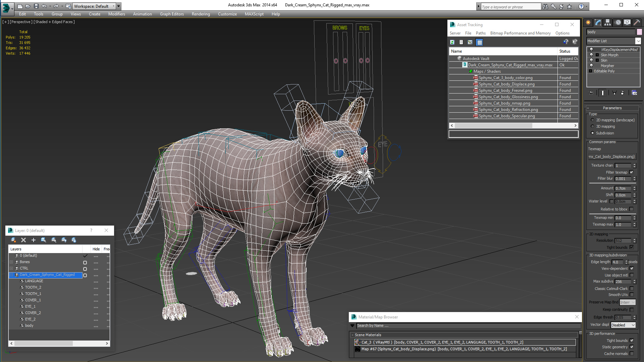Toggle Show End Result button
The image size is (644, 362).
pos(603,93)
